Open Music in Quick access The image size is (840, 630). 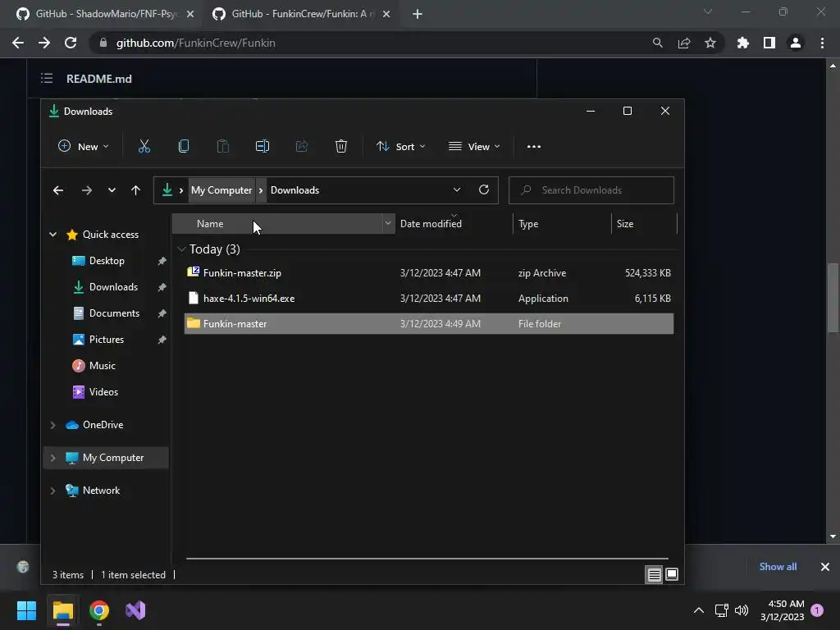(102, 366)
